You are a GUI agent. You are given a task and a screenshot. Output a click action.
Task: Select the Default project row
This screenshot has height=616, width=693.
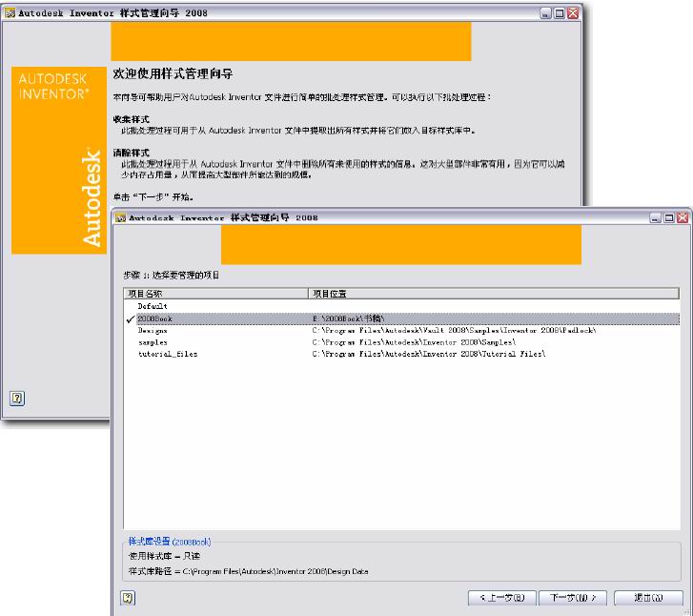tap(401, 306)
